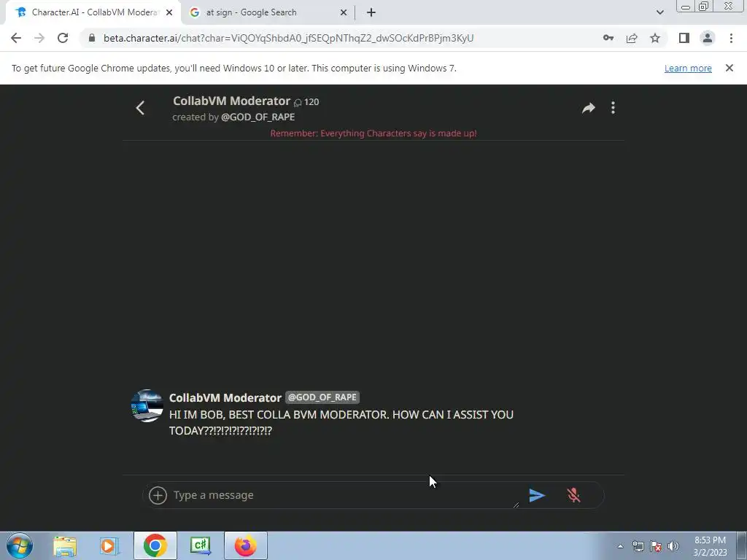Open the CollabVM Moderator avatar image
Image resolution: width=747 pixels, height=560 pixels.
(147, 405)
